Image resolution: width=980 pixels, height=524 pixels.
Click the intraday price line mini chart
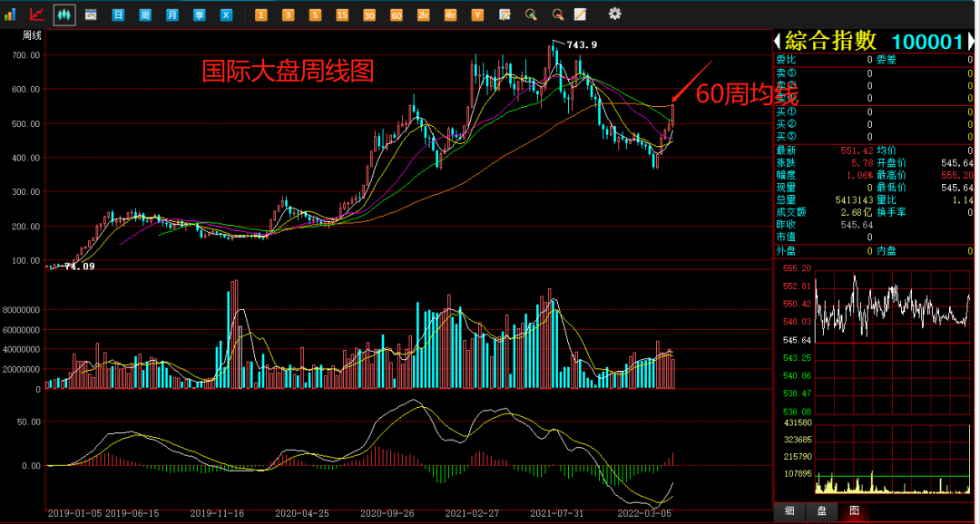(x=893, y=342)
